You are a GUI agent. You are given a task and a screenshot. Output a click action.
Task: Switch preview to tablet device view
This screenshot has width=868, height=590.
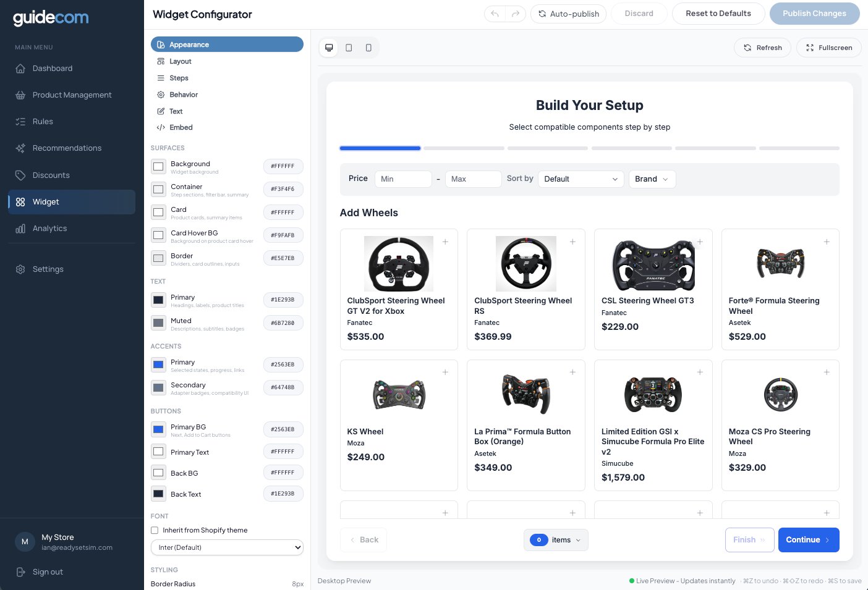coord(349,48)
